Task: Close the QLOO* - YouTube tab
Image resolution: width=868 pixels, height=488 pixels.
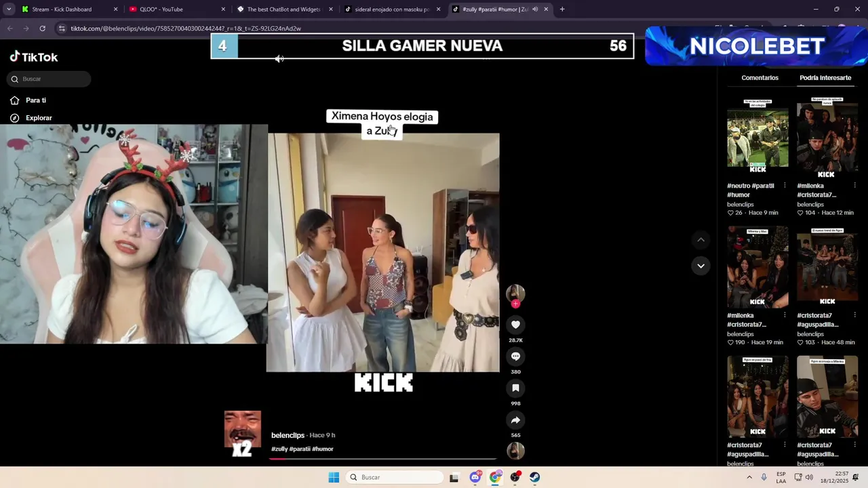Action: pos(223,9)
